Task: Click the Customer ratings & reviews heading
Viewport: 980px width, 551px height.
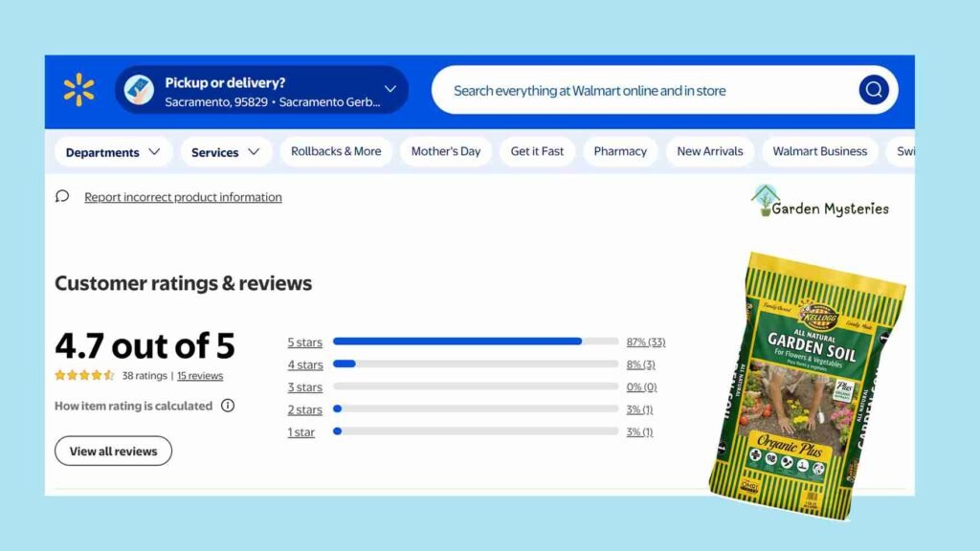Action: coord(183,283)
